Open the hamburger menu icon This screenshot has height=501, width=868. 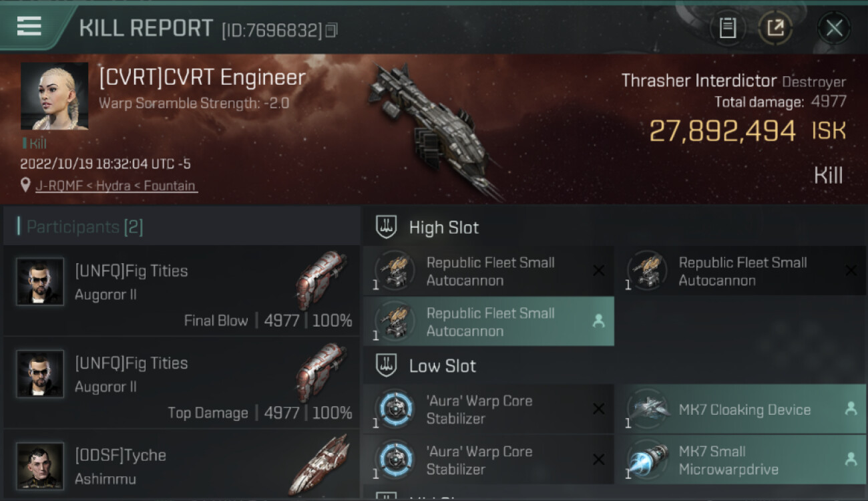click(29, 26)
